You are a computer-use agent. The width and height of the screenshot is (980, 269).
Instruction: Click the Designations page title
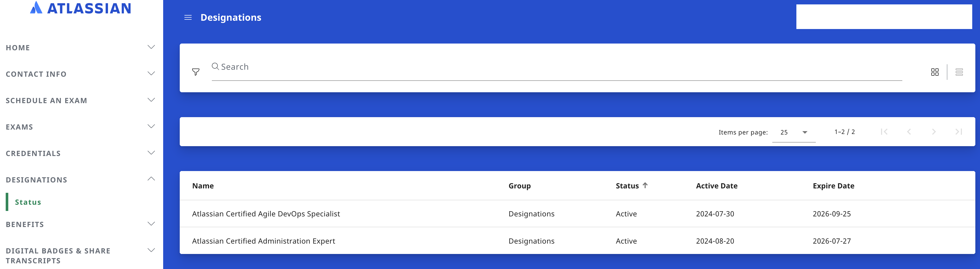pyautogui.click(x=230, y=18)
